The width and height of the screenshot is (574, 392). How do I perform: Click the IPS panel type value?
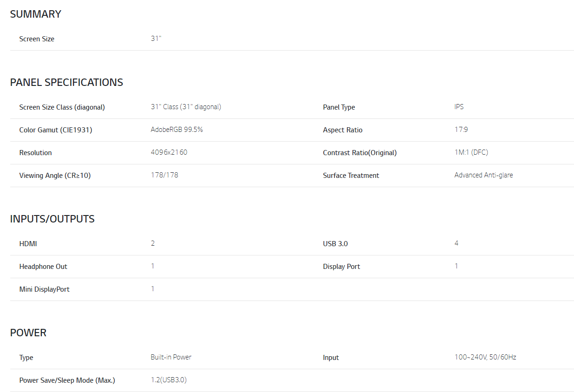[459, 107]
